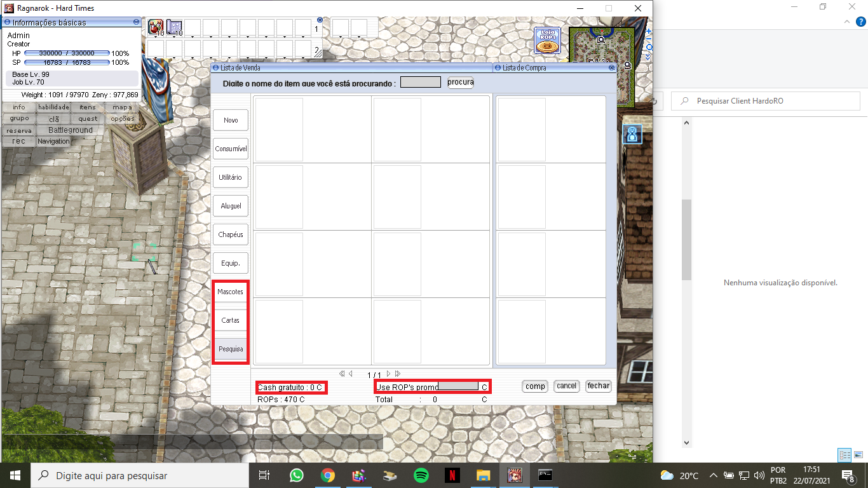Screen dimensions: 868x488
Task: Close the Lista de Compra panel with the X
Action: (x=611, y=67)
